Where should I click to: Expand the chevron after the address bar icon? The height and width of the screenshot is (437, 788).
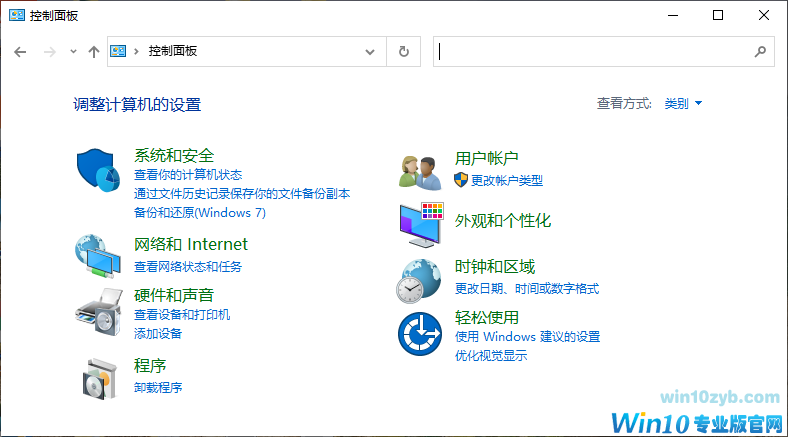(x=136, y=51)
